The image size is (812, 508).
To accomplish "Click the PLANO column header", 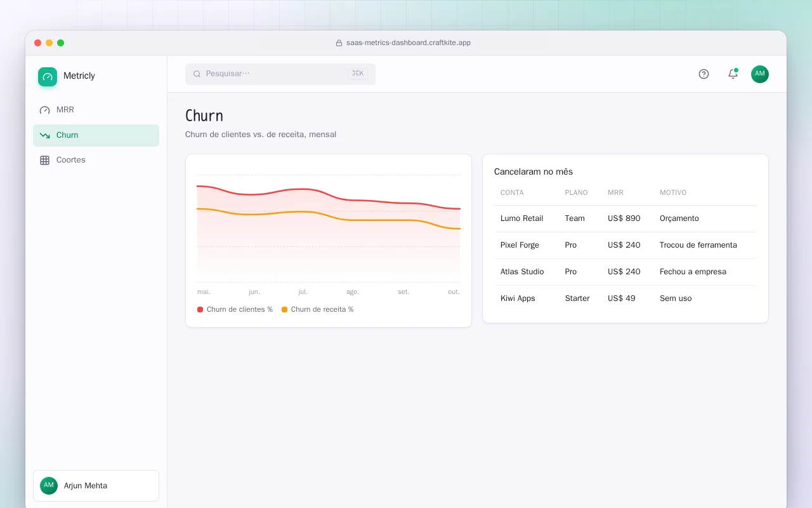I will coord(576,192).
